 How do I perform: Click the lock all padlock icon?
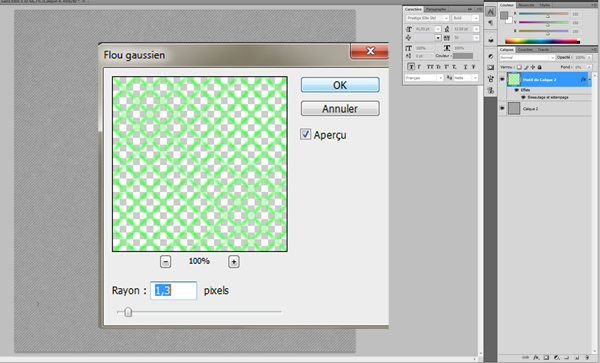point(540,67)
